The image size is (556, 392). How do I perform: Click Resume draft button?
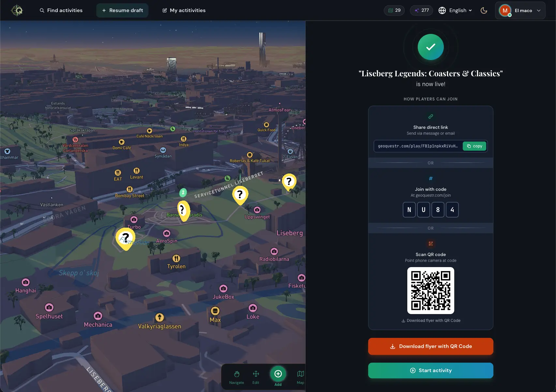click(122, 10)
